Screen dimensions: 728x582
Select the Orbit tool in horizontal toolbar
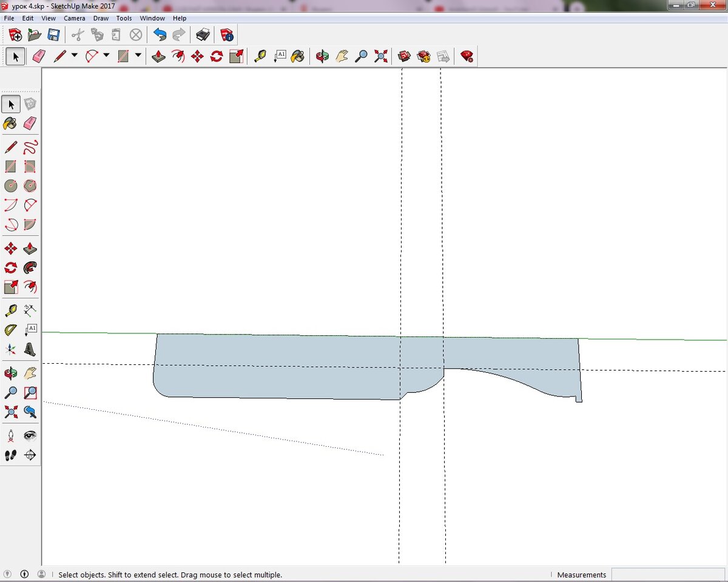coord(322,56)
